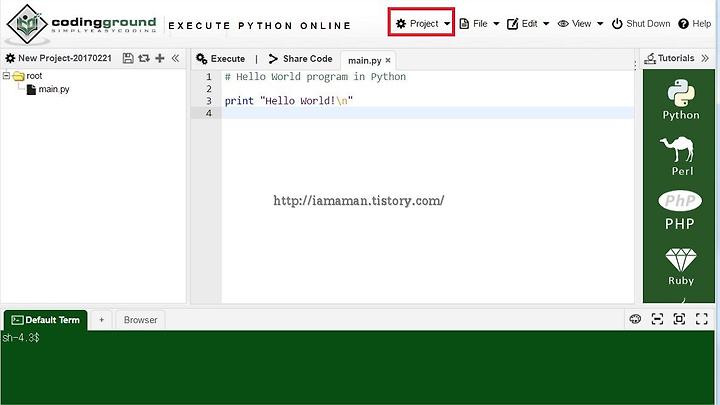The width and height of the screenshot is (720, 405).
Task: Select main.py in the project tree
Action: [48, 89]
